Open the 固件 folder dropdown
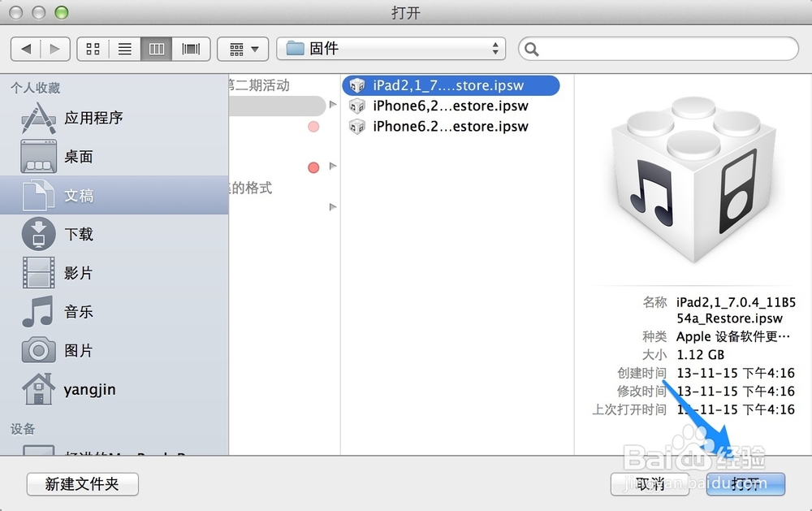The height and width of the screenshot is (511, 812). pos(390,49)
